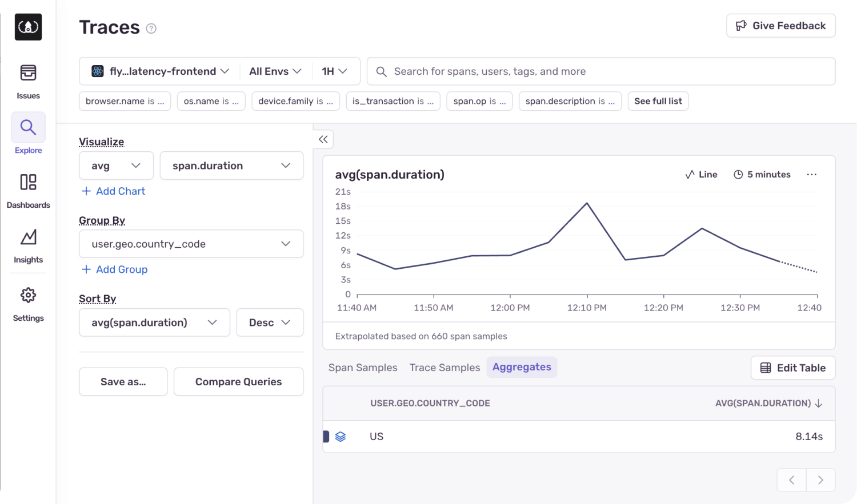Expand the avg aggregate function dropdown
This screenshot has width=857, height=504.
tap(116, 166)
